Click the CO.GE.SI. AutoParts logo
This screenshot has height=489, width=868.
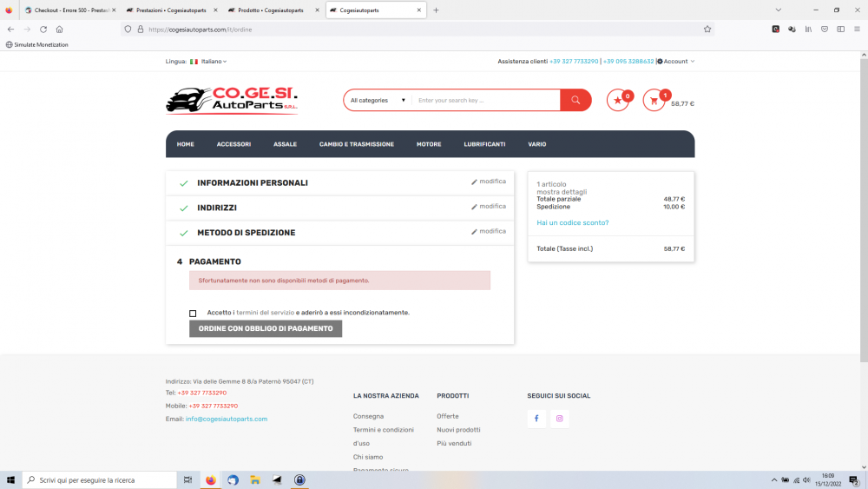(232, 100)
